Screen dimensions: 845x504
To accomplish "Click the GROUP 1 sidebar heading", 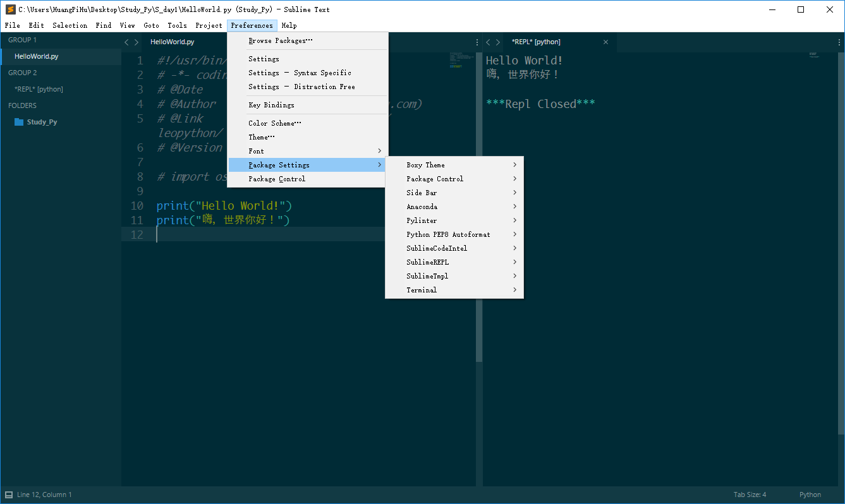I will coord(23,40).
